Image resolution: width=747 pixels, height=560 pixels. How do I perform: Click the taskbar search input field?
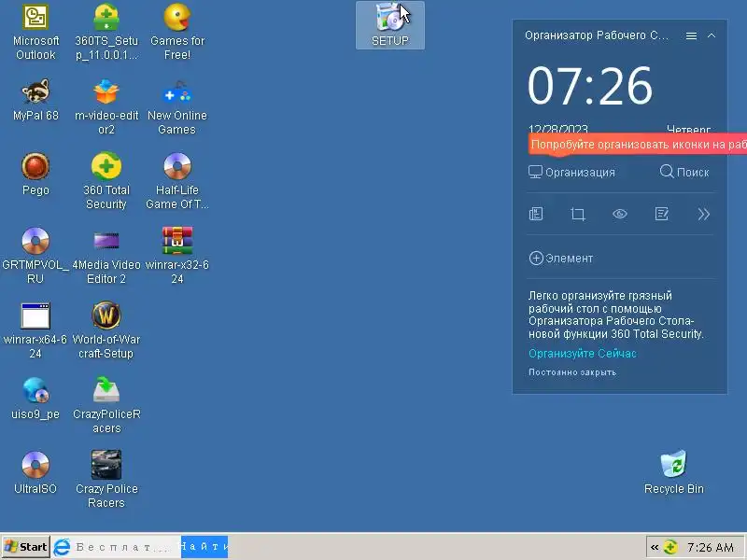(x=126, y=547)
